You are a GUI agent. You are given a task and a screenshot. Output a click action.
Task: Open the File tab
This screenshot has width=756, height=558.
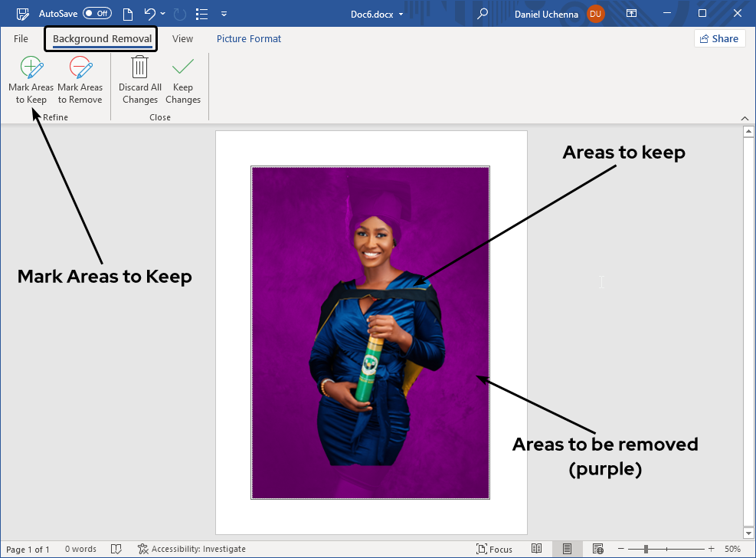(x=21, y=38)
